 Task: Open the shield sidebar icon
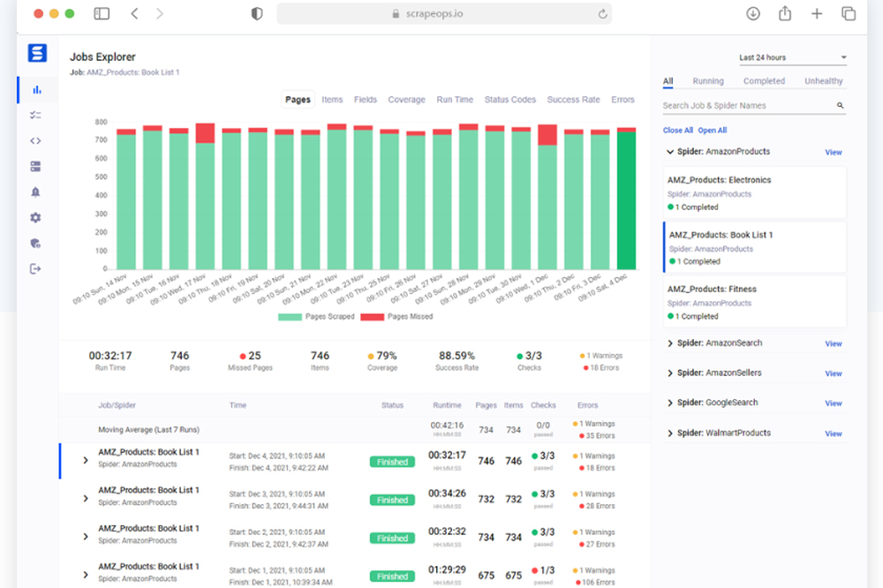click(x=35, y=244)
